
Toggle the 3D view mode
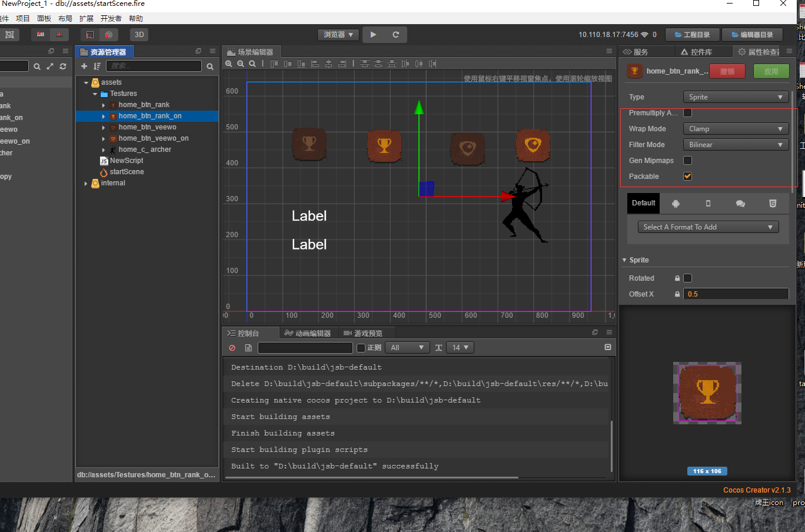tap(139, 35)
